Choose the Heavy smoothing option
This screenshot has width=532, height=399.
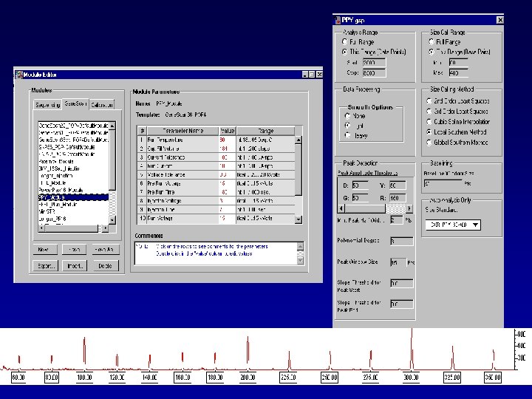(x=349, y=136)
